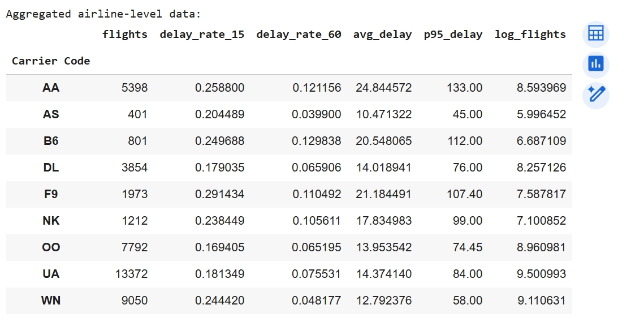Viewport: 644px width, 326px height.
Task: Click OO's avg_delay cell value
Action: coord(383,247)
